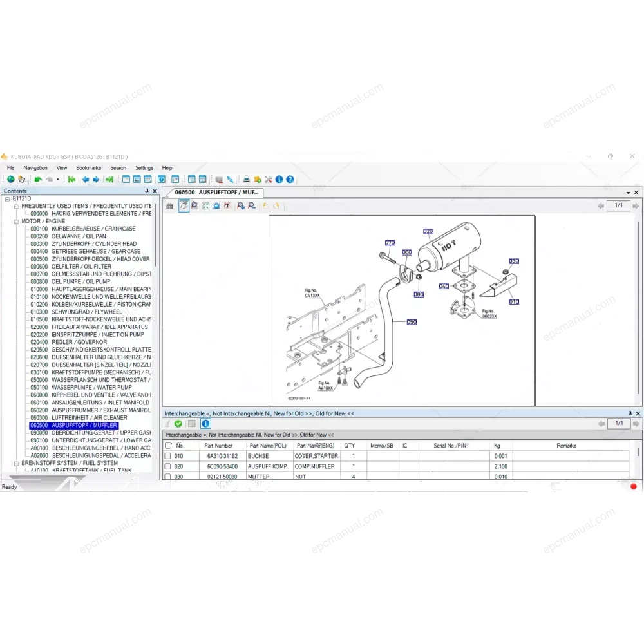Go to next page with blue right arrow
This screenshot has height=644, width=644.
coord(96,180)
